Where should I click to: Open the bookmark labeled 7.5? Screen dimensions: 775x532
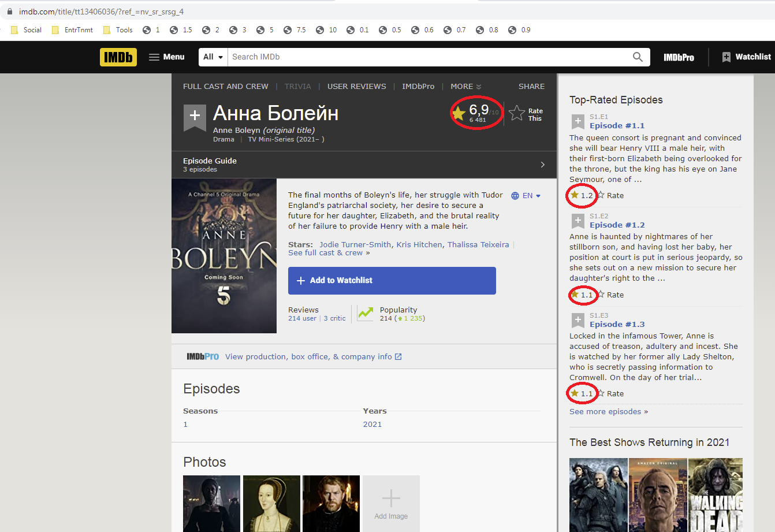point(295,30)
